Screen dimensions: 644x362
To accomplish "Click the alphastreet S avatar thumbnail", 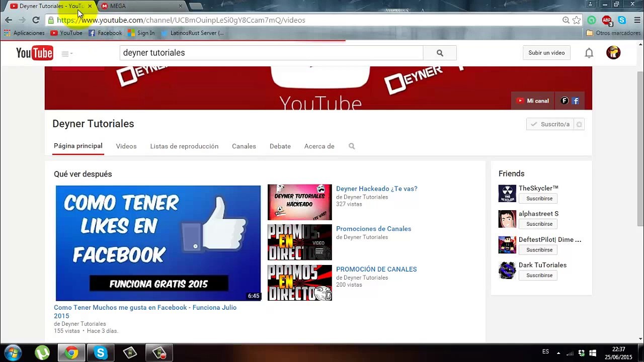I will point(507,219).
